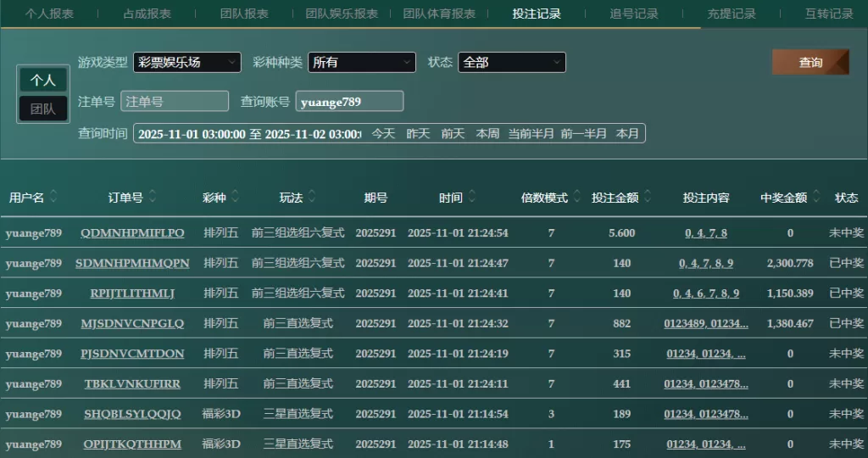868x458 pixels.
Task: Open the 团队报表 tab
Action: point(244,14)
